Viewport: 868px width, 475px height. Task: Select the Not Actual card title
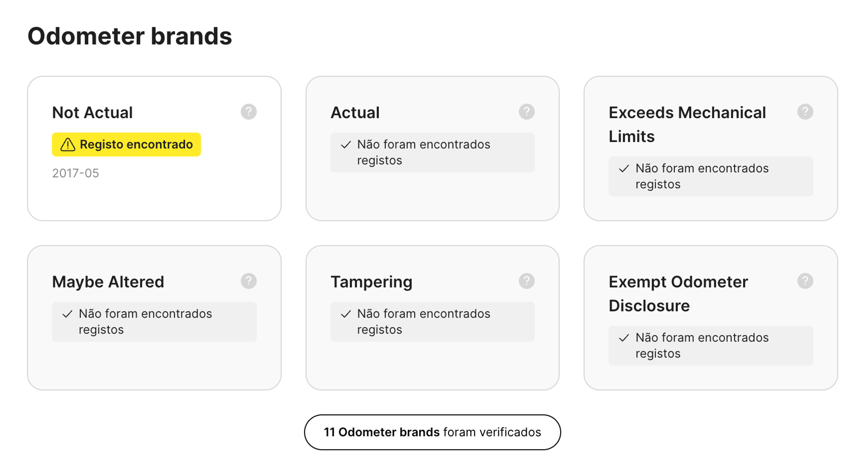point(92,112)
